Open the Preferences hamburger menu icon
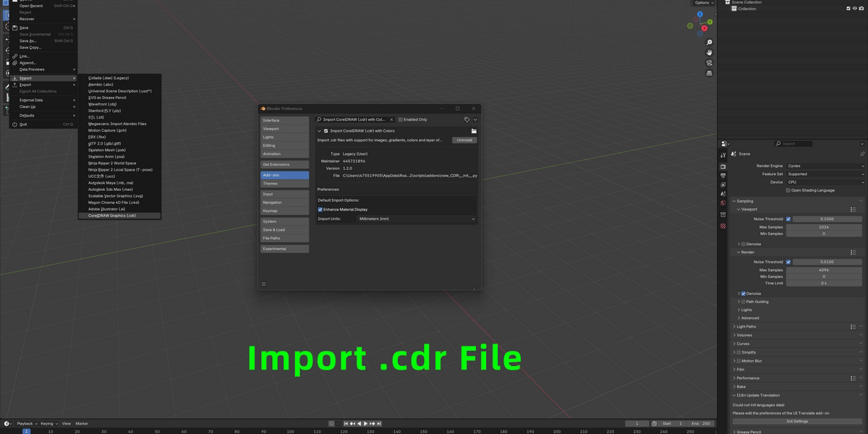Image resolution: width=868 pixels, height=434 pixels. (x=263, y=284)
